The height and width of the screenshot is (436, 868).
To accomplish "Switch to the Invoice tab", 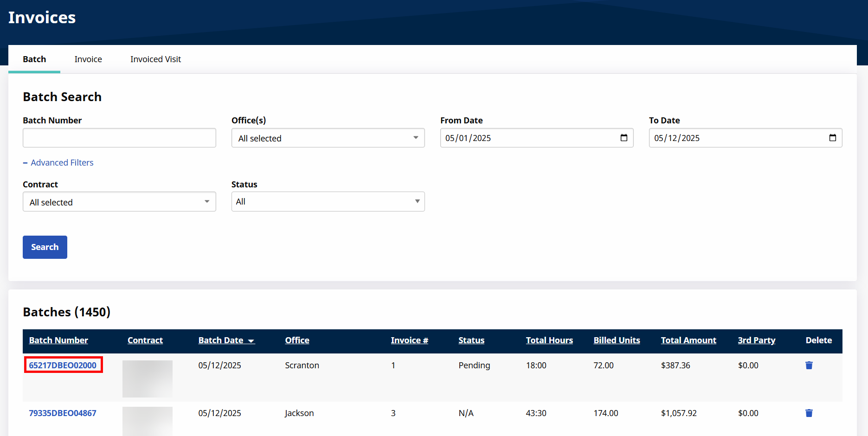I will tap(88, 59).
